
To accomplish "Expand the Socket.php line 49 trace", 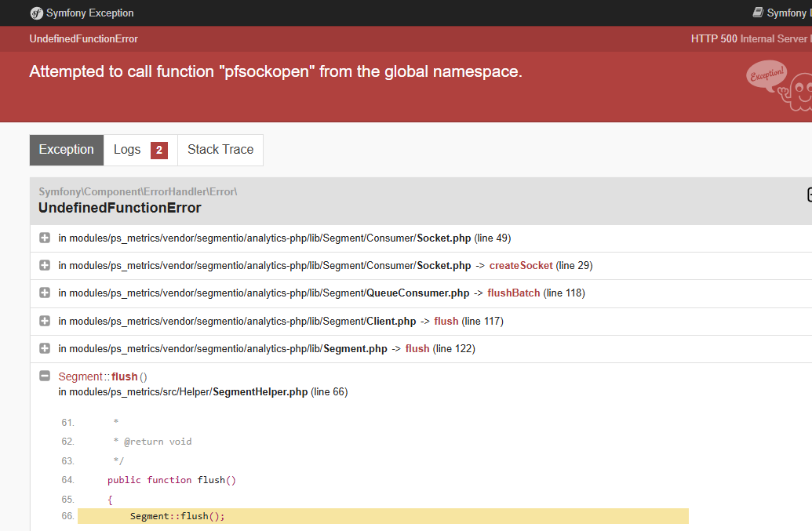I will point(45,238).
